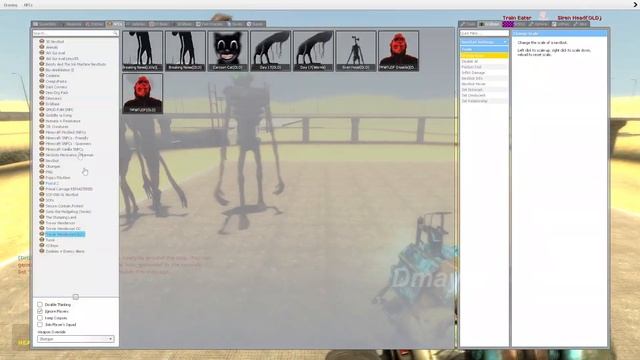Spawn the red-faced NPC in second row

142,93
